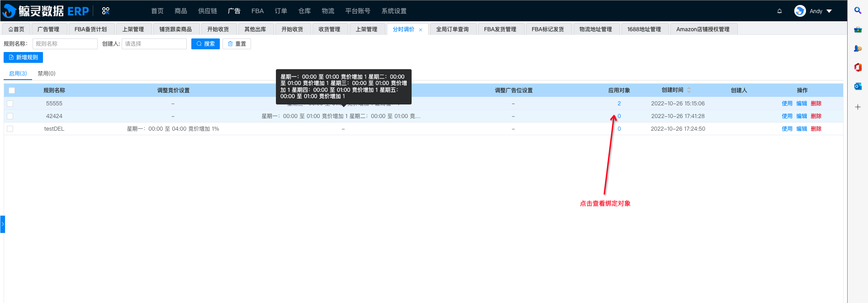Open the 商品 top menu
Viewport: 868px width, 303px height.
coord(181,11)
